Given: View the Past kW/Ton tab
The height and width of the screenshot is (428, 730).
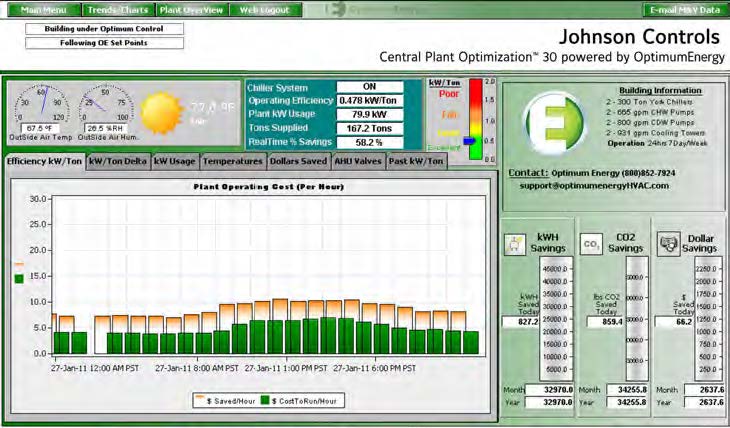Looking at the screenshot, I should pyautogui.click(x=416, y=161).
